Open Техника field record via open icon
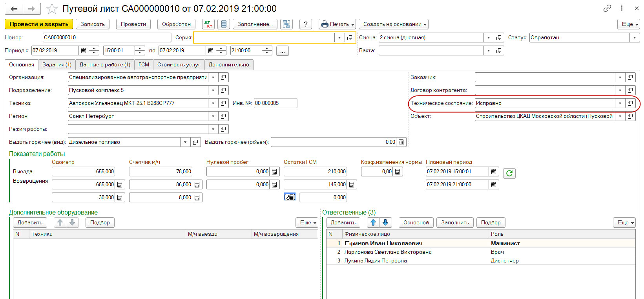 [223, 103]
